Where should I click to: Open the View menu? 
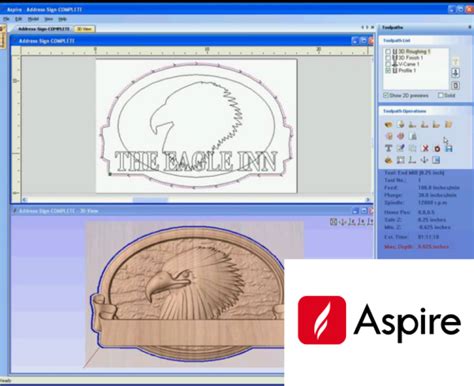pos(49,19)
